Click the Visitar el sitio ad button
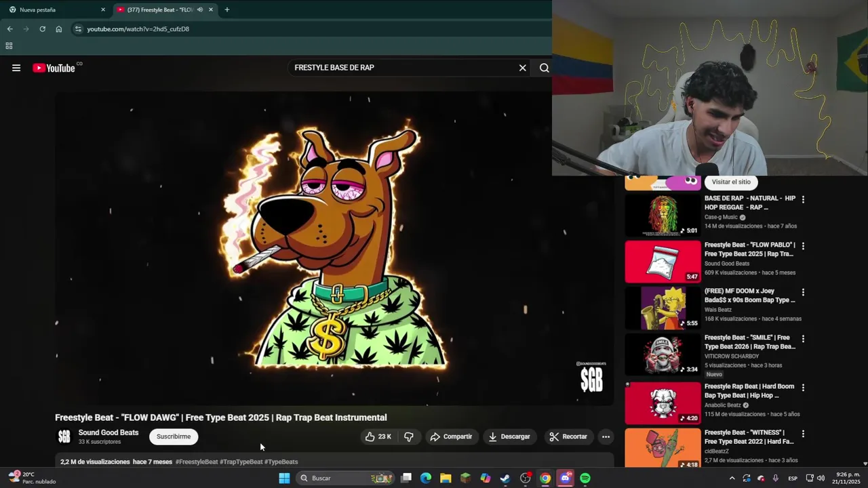 point(731,182)
